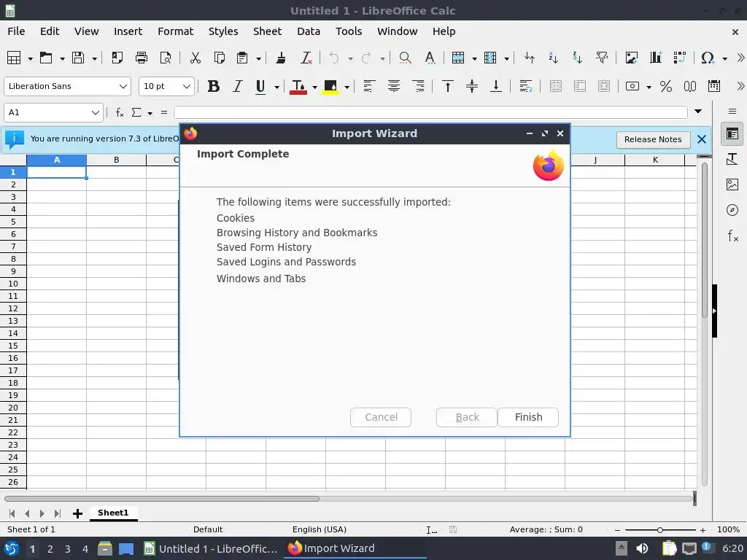Toggle Align Top vertical alignment
Image resolution: width=747 pixels, height=560 pixels.
[447, 86]
